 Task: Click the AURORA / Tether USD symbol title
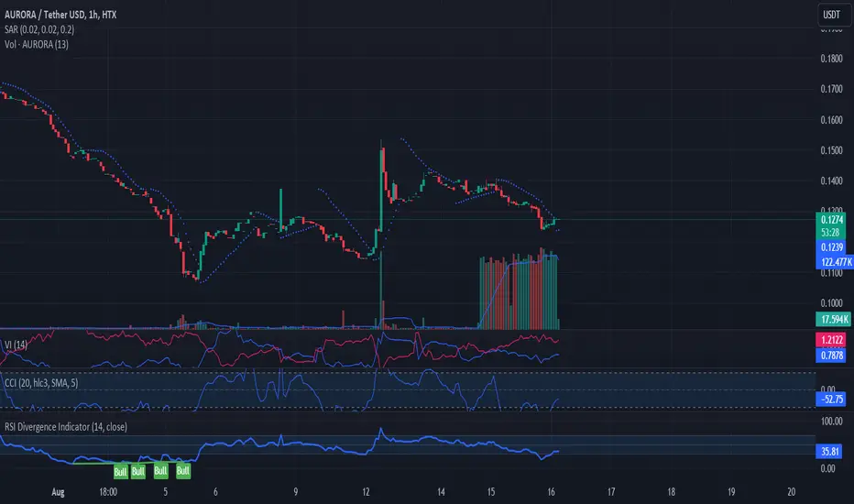60,15
